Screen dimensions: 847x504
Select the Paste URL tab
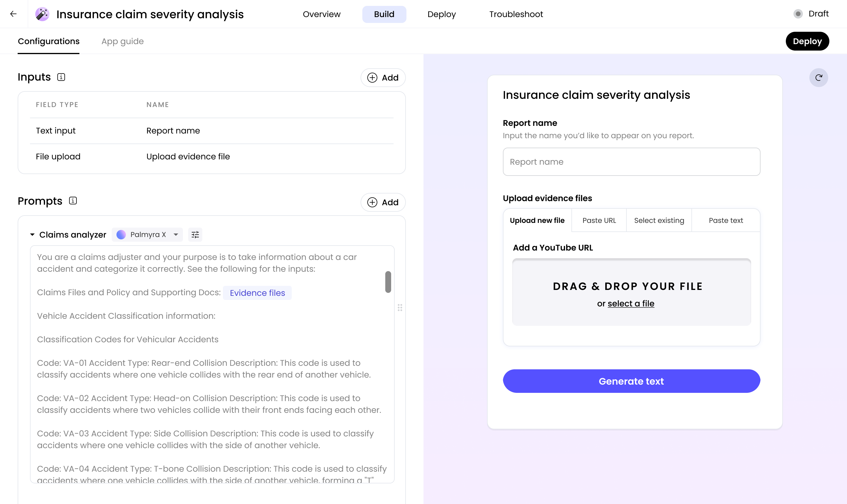599,221
